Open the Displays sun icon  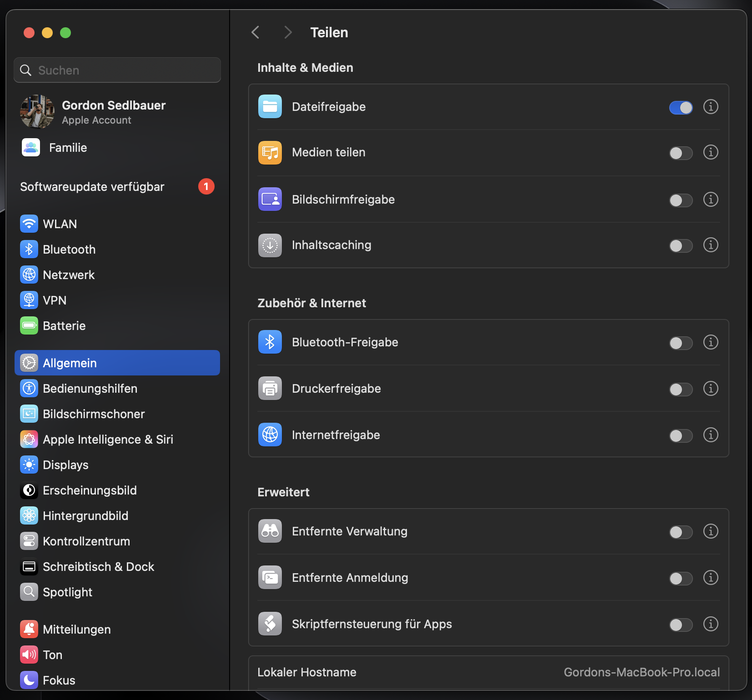pyautogui.click(x=29, y=465)
